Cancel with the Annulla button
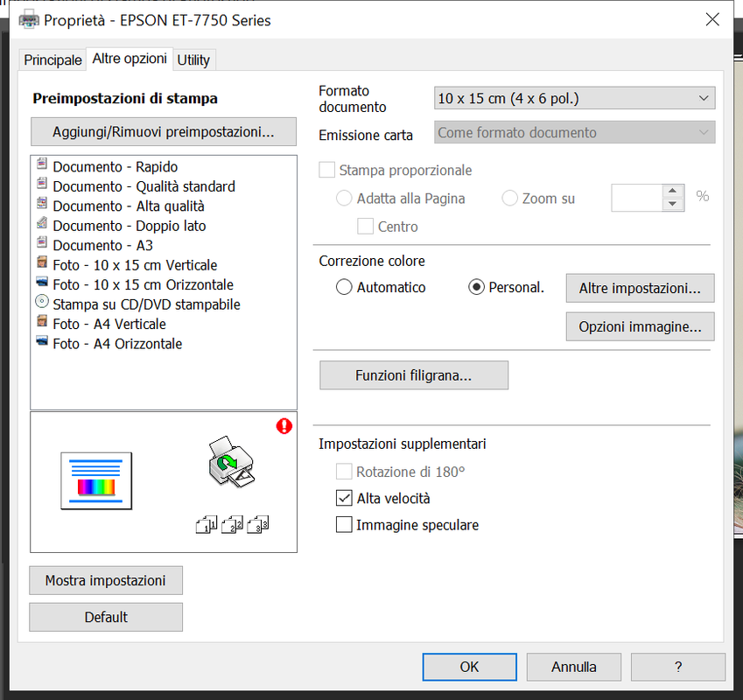Image resolution: width=743 pixels, height=700 pixels. [x=574, y=667]
